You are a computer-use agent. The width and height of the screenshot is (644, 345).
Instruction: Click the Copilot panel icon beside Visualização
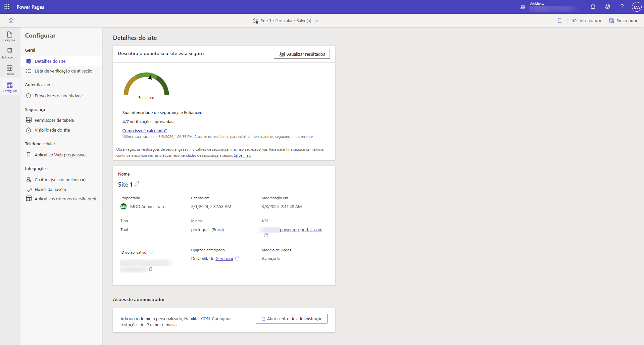pyautogui.click(x=560, y=20)
